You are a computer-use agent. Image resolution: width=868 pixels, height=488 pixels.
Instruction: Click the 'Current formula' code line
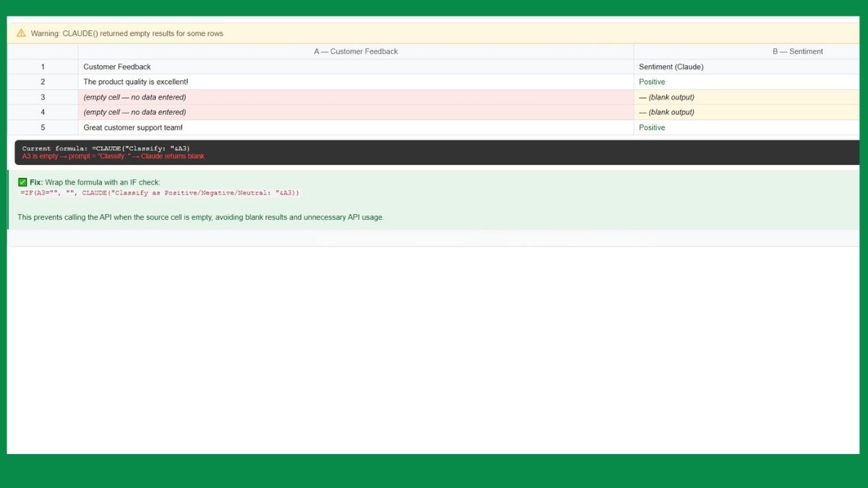(106, 148)
